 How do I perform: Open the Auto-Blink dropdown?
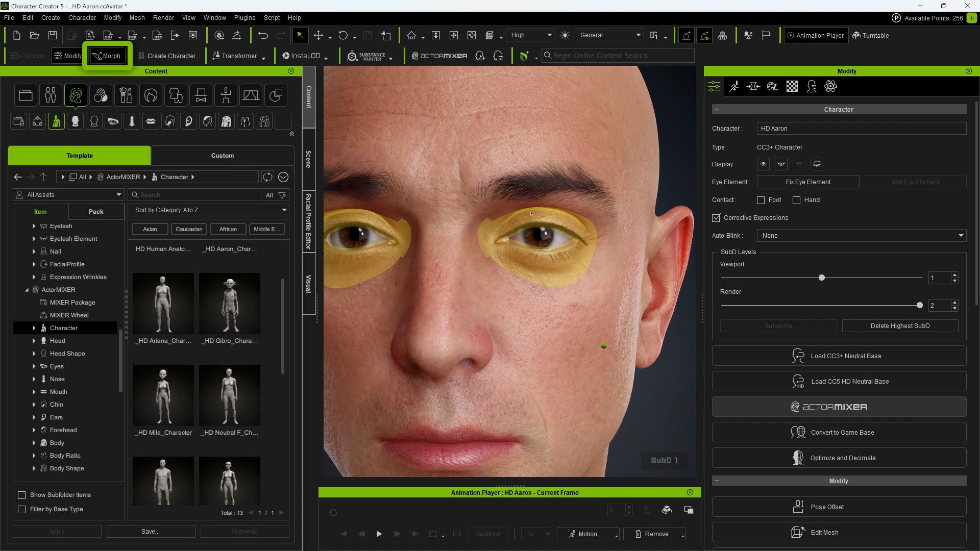pos(861,235)
